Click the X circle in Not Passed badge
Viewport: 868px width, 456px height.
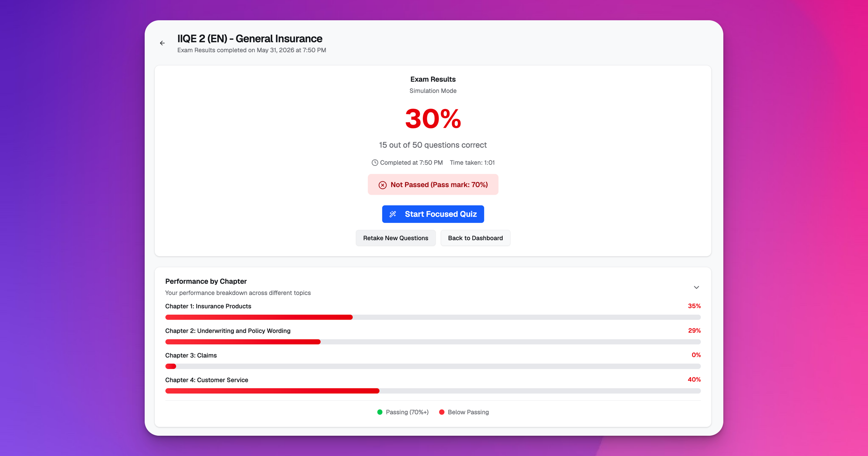point(382,185)
